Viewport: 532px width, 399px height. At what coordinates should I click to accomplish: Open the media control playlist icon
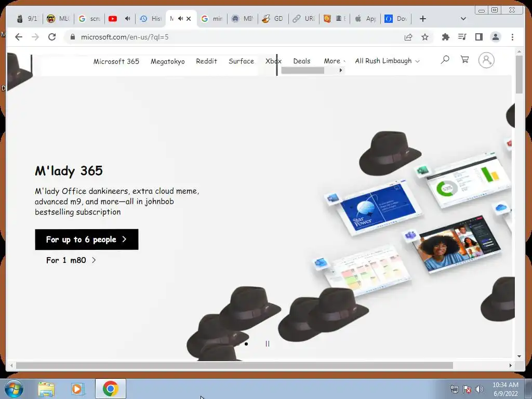462,37
